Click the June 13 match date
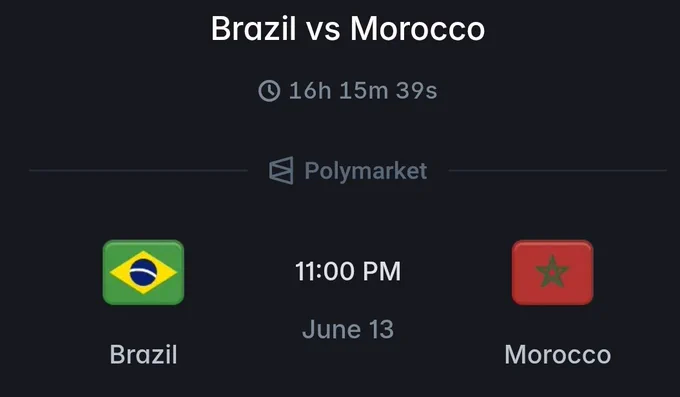Image resolution: width=680 pixels, height=397 pixels. [x=348, y=329]
